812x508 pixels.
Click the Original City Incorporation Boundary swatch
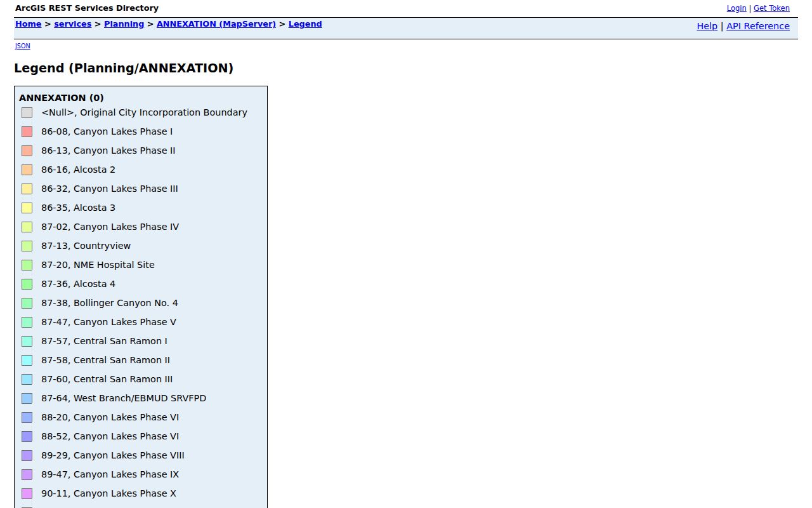27,112
